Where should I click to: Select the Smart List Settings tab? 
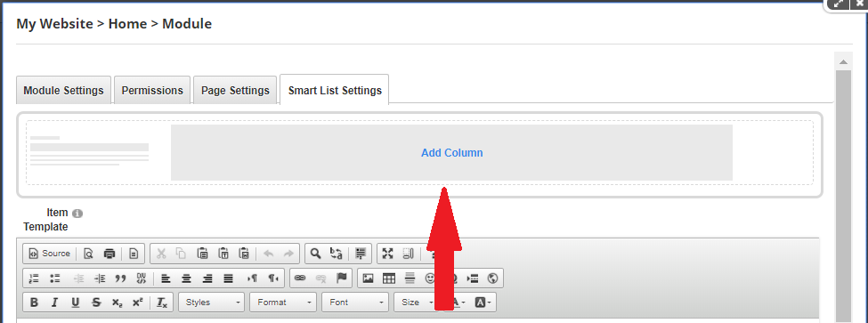(335, 90)
